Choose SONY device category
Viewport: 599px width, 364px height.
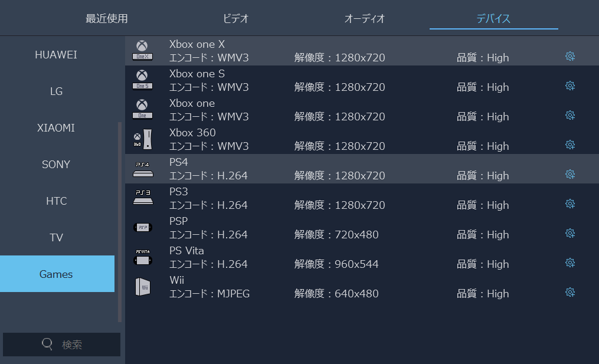point(56,165)
